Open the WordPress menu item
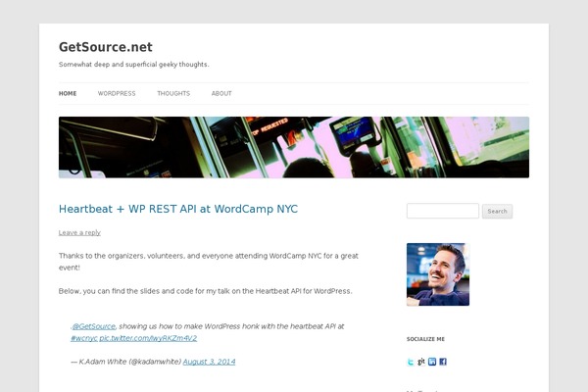588x392 pixels. [x=117, y=93]
